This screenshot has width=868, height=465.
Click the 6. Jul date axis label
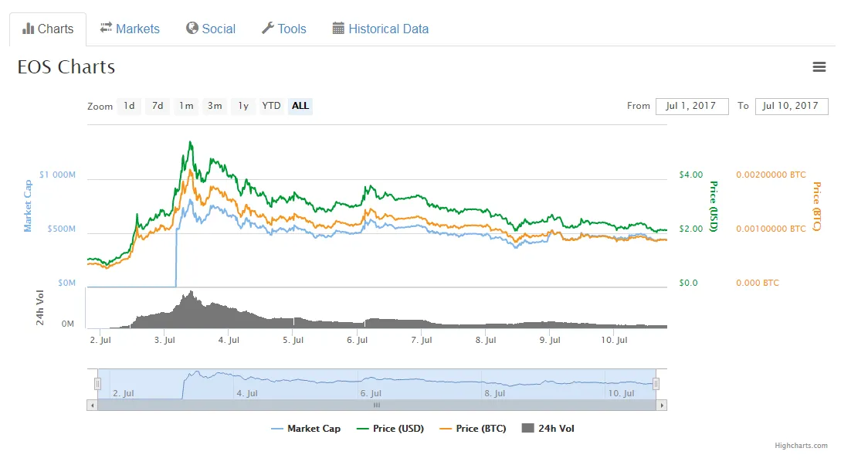(x=357, y=340)
